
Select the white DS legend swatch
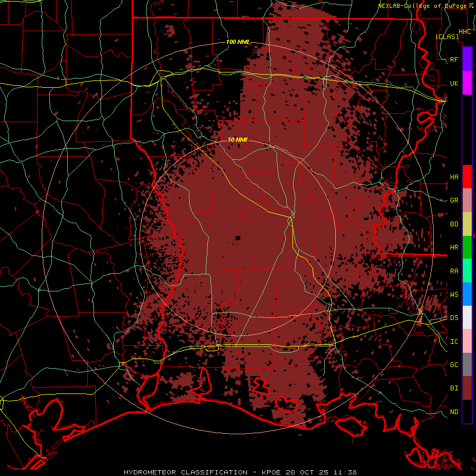point(467,317)
